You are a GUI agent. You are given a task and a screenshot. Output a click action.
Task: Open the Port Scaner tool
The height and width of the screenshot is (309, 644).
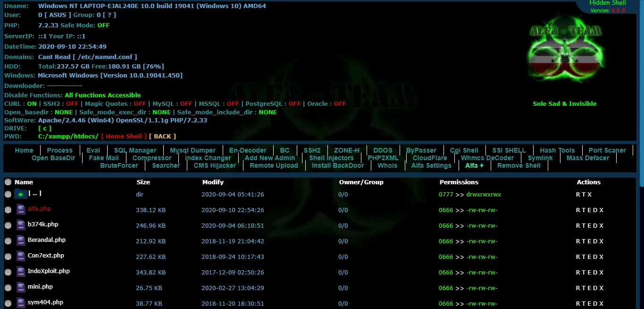pyautogui.click(x=607, y=150)
